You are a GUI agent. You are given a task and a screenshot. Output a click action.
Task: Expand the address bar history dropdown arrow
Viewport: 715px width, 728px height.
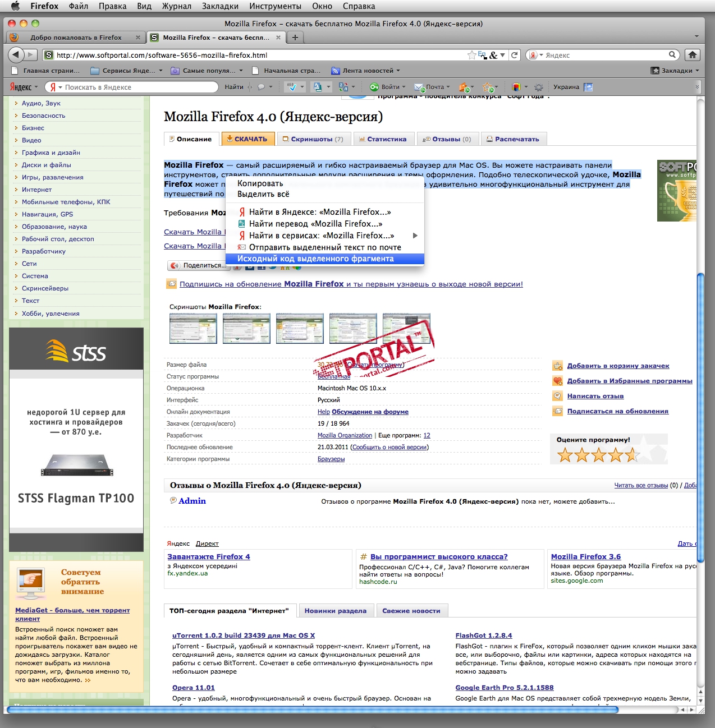click(x=502, y=55)
